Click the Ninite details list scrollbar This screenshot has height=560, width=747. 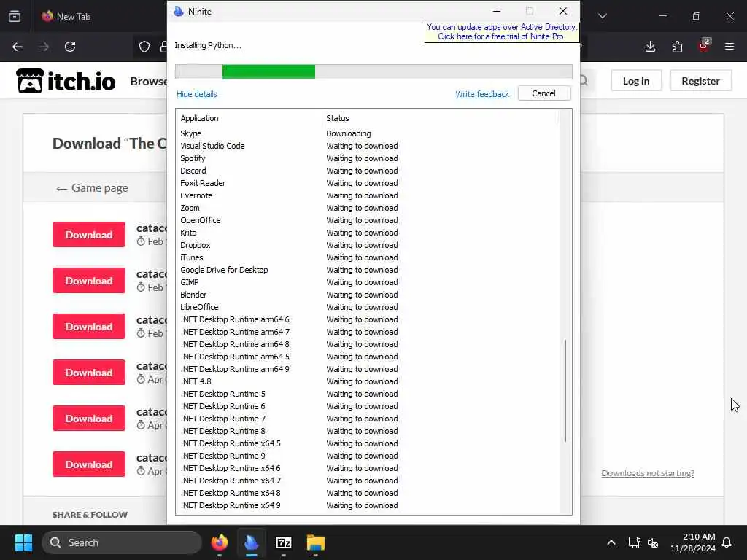(x=565, y=391)
